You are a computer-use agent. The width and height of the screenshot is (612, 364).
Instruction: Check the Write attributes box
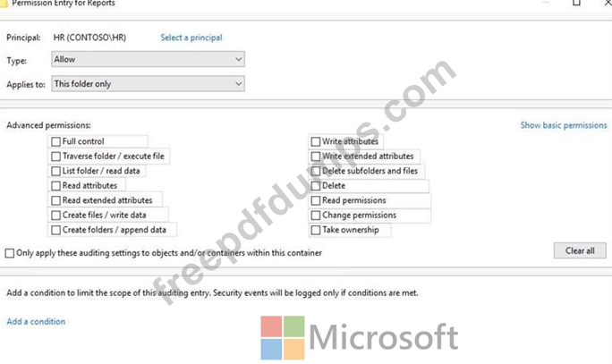[x=315, y=141]
